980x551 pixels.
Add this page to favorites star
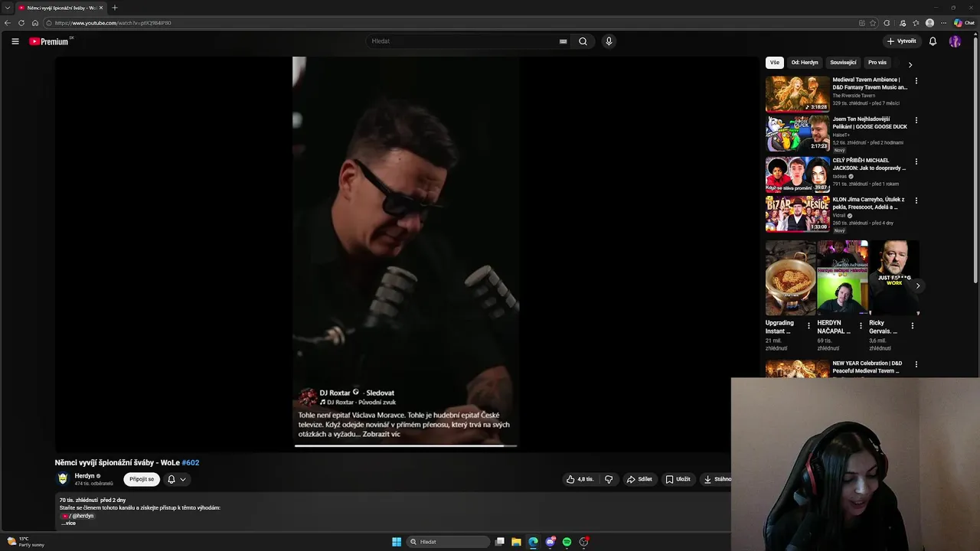click(x=874, y=23)
